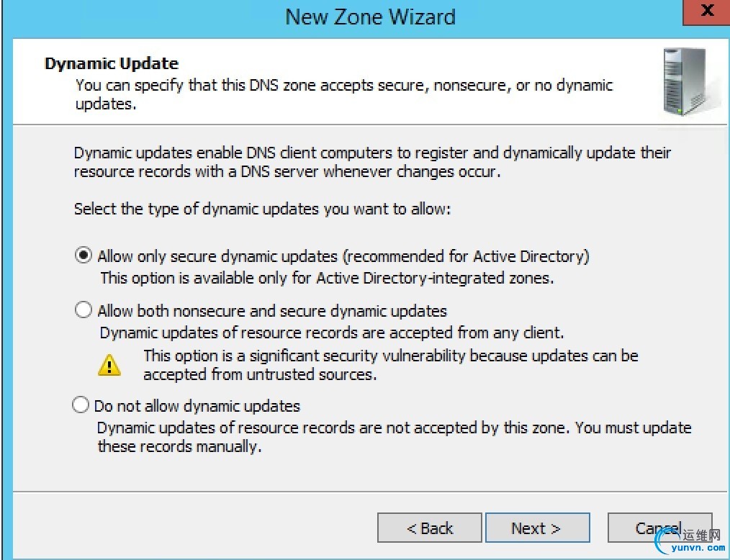Click the 'Allow both nonsecure and secure dynamic updates' label

[x=272, y=311]
